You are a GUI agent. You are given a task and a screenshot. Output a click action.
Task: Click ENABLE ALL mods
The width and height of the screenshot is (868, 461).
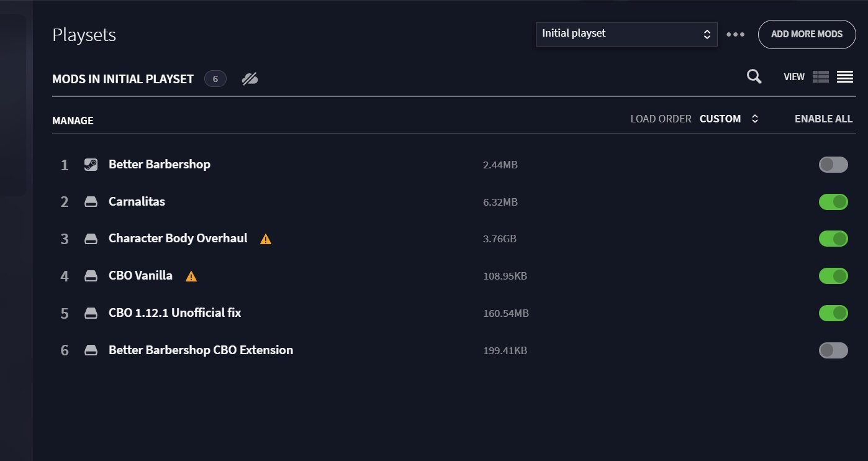tap(823, 119)
